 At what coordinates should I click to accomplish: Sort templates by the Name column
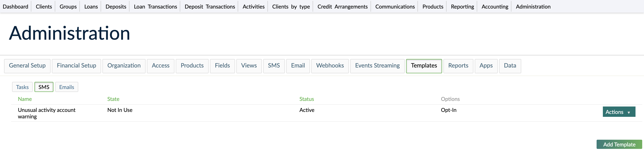pyautogui.click(x=25, y=99)
